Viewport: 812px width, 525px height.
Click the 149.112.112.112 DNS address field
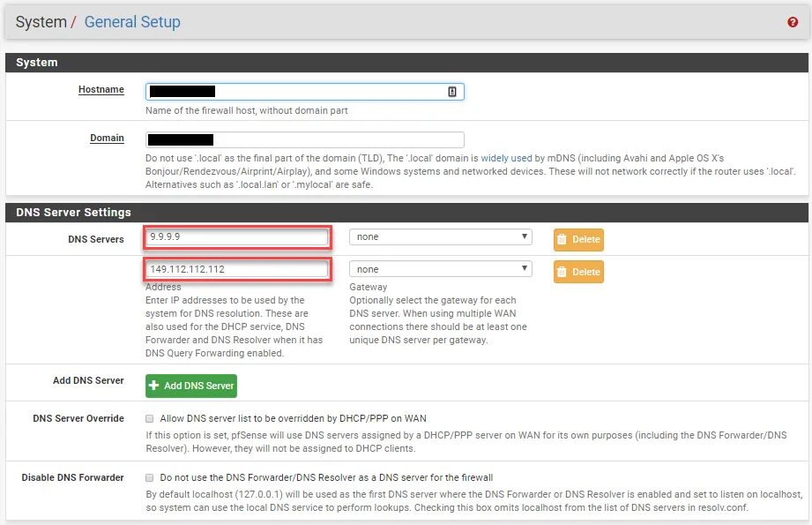[x=236, y=269]
